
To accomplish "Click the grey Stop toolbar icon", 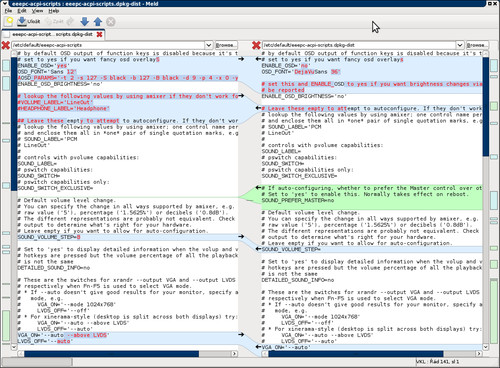I will [x=111, y=22].
